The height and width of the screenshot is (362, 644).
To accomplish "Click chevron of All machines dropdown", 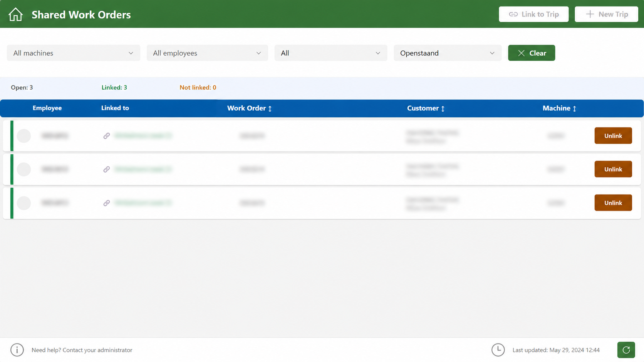I will [131, 53].
